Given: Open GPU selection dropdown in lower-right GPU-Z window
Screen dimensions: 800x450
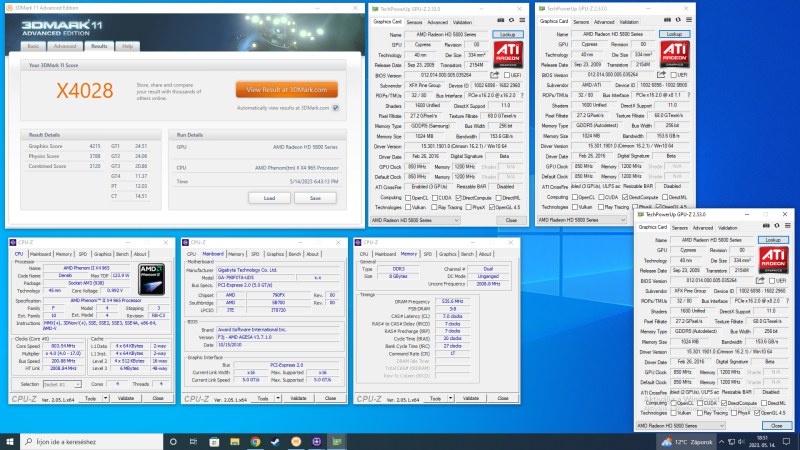Looking at the screenshot, I should tap(681, 426).
